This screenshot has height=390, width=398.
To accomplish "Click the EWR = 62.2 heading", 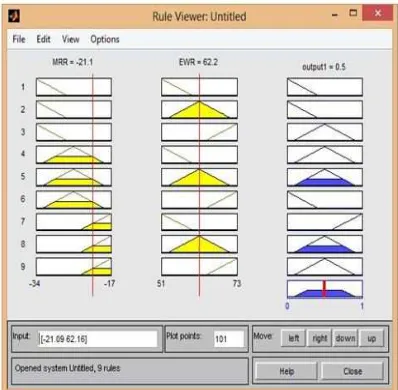I will (199, 62).
